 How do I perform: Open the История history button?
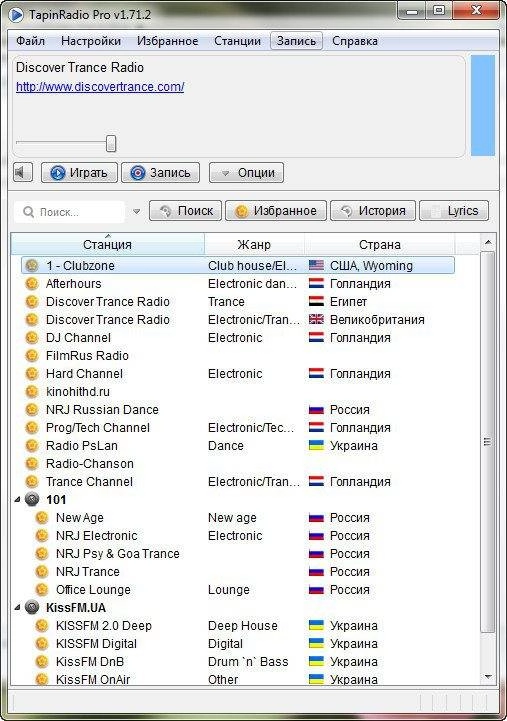click(x=373, y=211)
